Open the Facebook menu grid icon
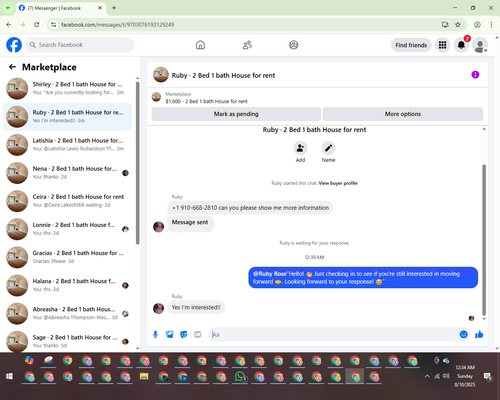The width and height of the screenshot is (500, 400). click(x=442, y=45)
